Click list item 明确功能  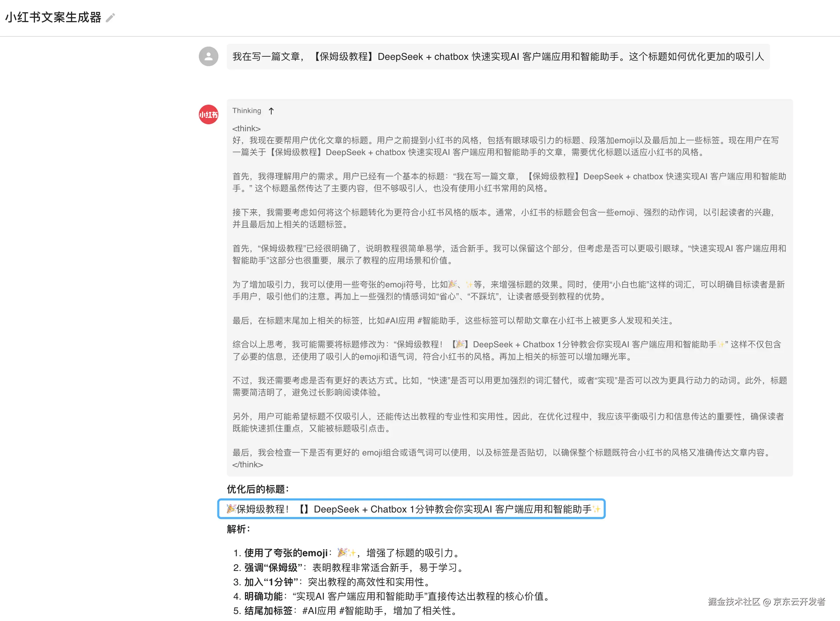point(264,596)
